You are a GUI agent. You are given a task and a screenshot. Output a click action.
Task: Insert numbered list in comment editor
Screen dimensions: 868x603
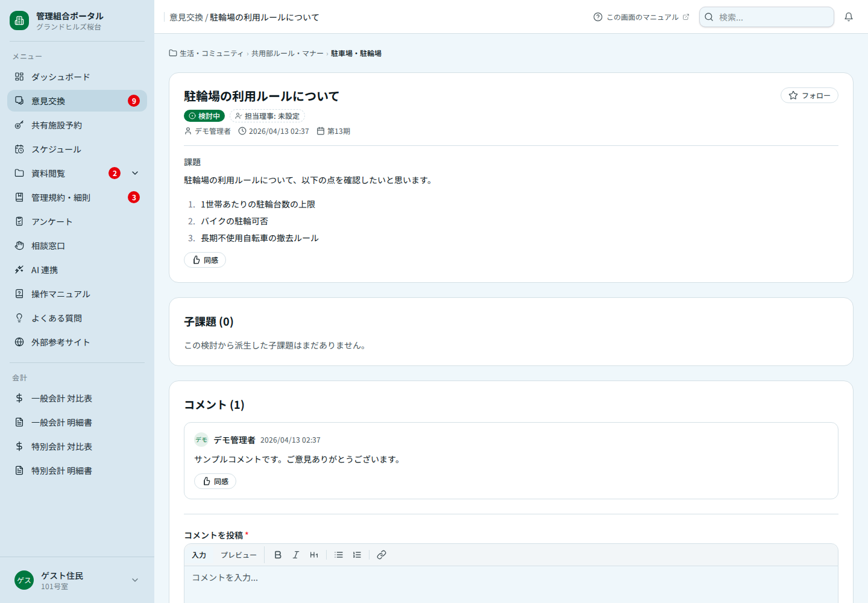pos(357,555)
